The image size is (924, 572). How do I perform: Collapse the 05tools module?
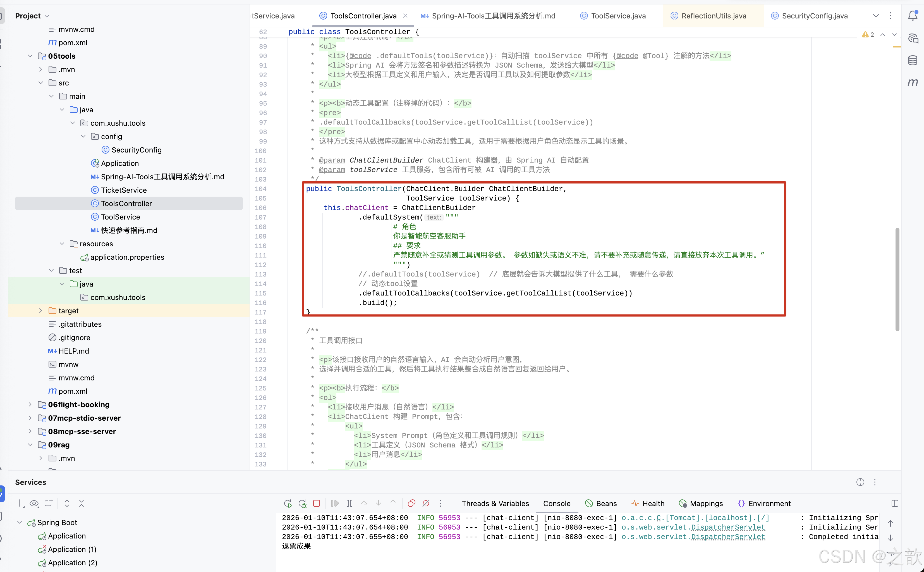click(30, 56)
